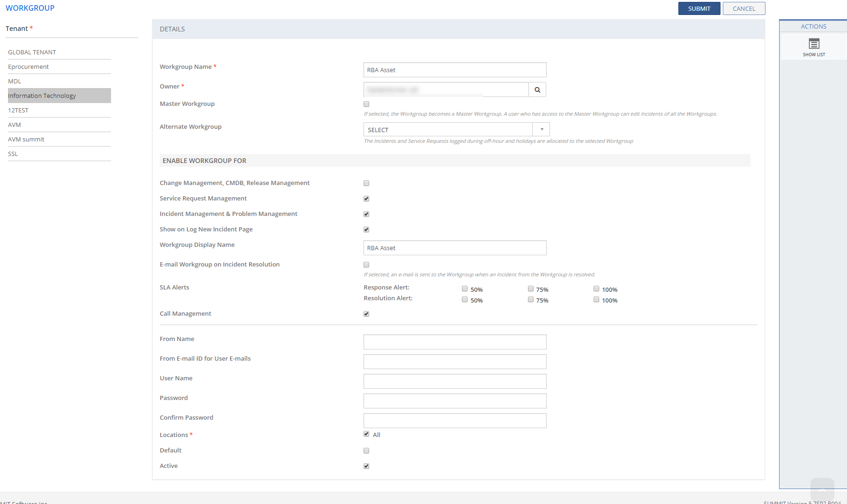The image size is (847, 504).
Task: Toggle the Locations All checkbox
Action: click(x=366, y=434)
